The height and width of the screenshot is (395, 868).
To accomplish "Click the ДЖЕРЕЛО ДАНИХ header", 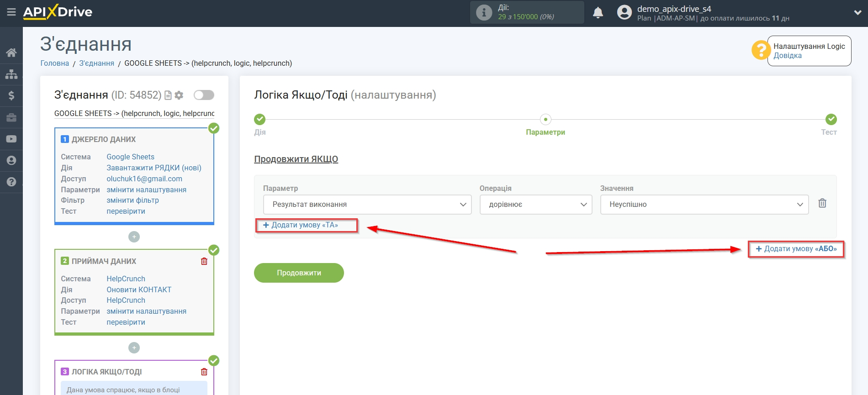I will (x=104, y=139).
